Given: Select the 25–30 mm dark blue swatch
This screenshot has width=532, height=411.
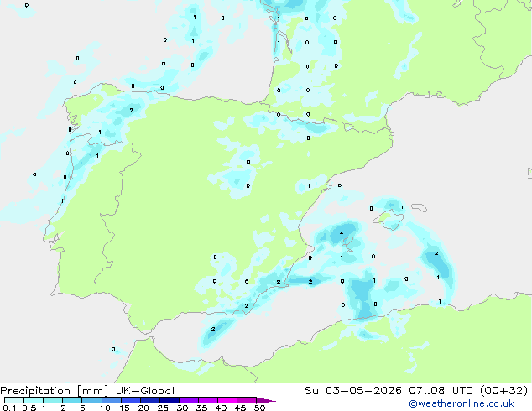Looking at the screenshot, I should point(170,400).
